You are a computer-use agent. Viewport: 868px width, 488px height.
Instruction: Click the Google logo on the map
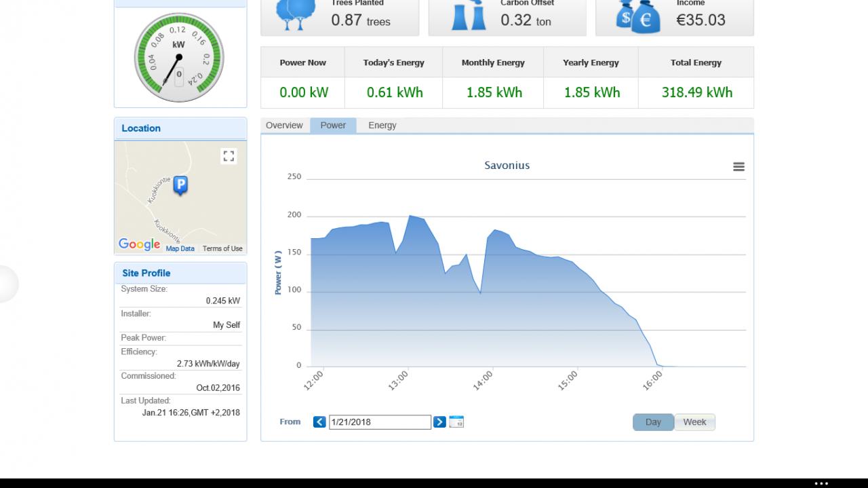point(139,244)
